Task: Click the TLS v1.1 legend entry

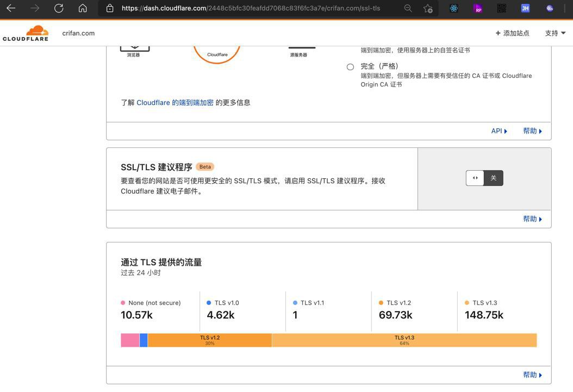Action: click(309, 303)
